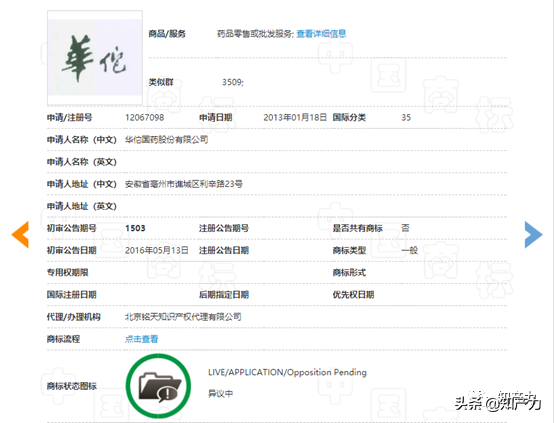Click the 申请/注册号 field label

click(x=70, y=117)
